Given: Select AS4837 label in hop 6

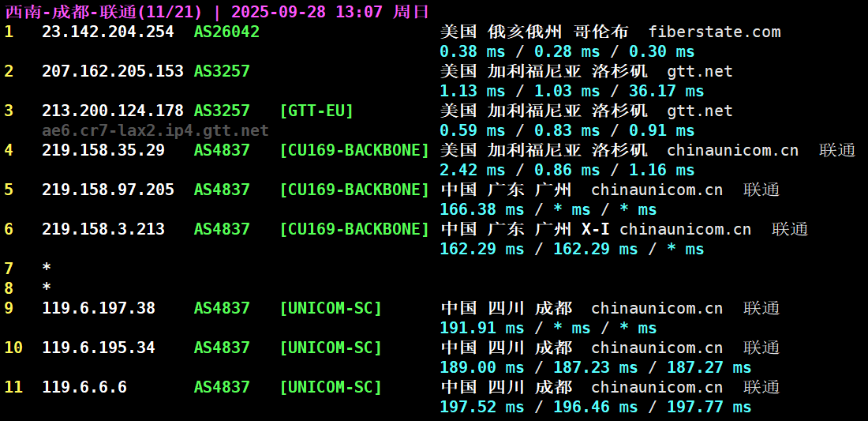Looking at the screenshot, I should (x=222, y=229).
